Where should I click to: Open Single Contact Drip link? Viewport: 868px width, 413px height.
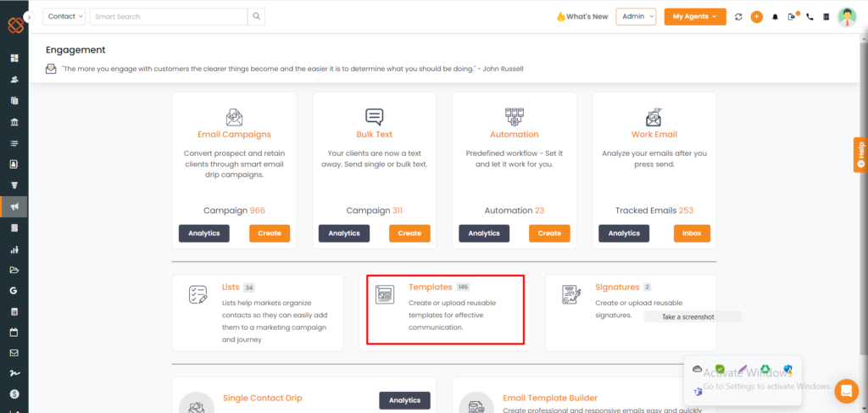click(263, 398)
